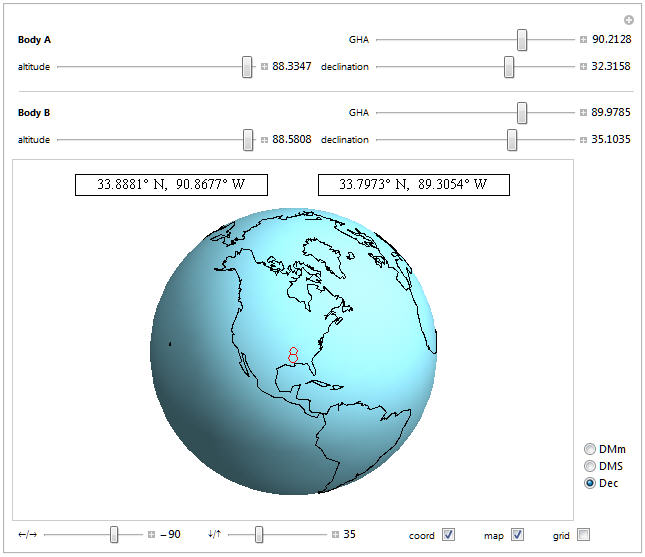Toggle the map checkbox
Screen dimensions: 645x557
pyautogui.click(x=517, y=535)
